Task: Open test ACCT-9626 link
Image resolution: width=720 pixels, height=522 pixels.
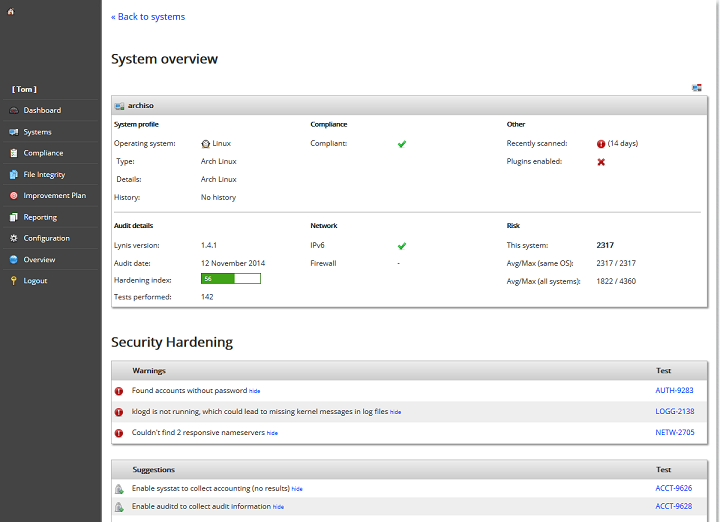Action: click(674, 488)
